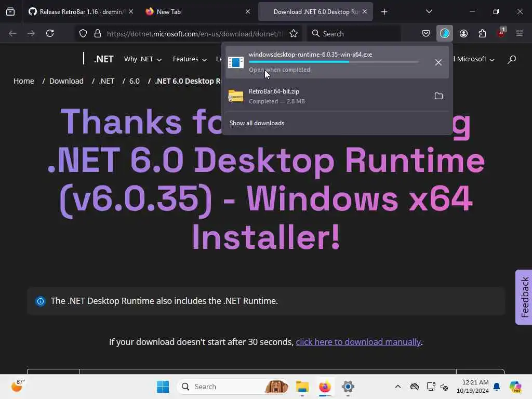Show hidden system tray icons
This screenshot has width=532, height=399.
tap(397, 387)
